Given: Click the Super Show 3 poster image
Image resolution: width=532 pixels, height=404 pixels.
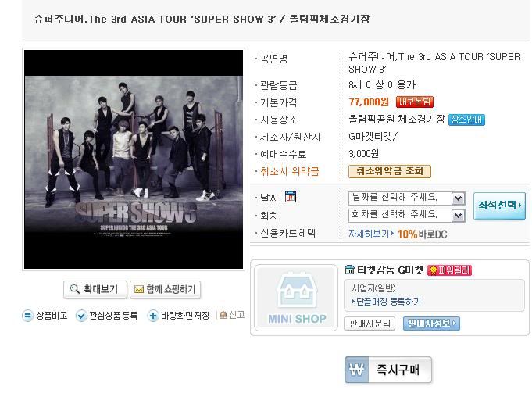Looking at the screenshot, I should click(134, 159).
